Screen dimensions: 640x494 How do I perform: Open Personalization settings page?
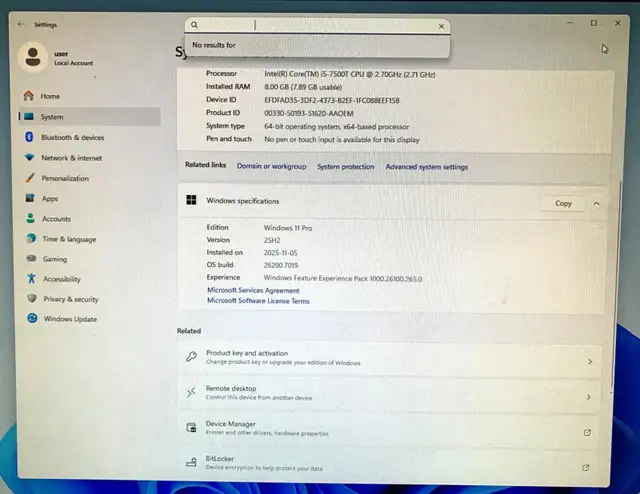click(90, 178)
